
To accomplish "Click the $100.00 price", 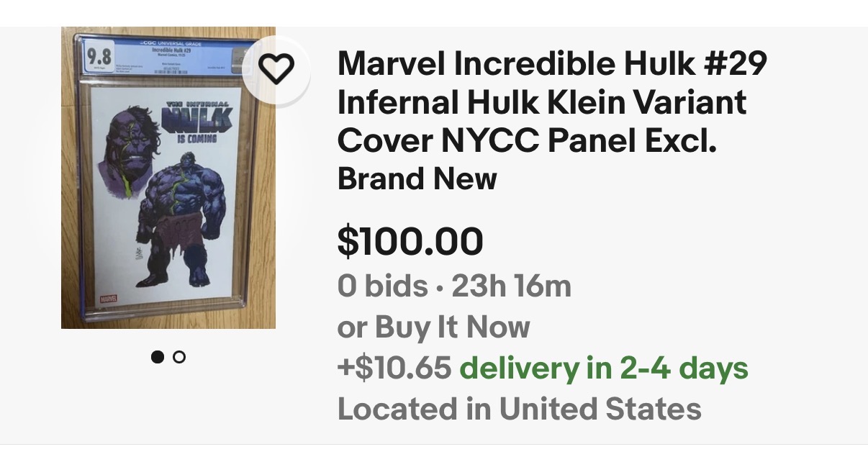I will 410,241.
